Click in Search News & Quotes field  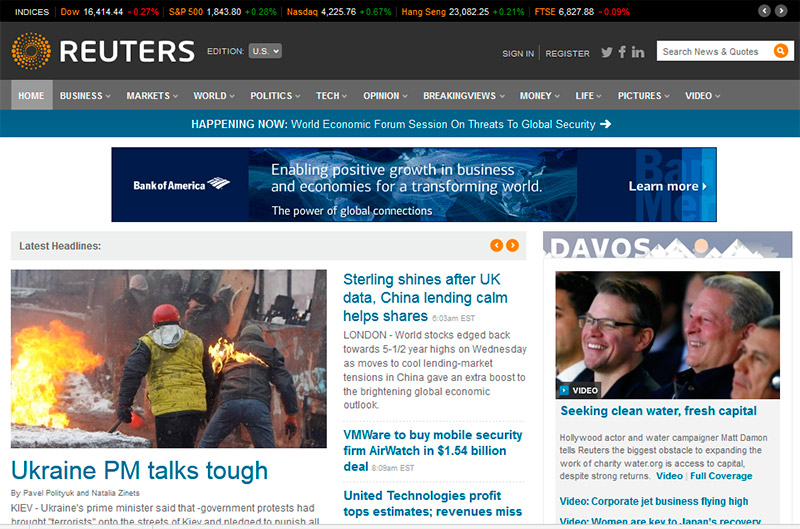click(x=714, y=51)
